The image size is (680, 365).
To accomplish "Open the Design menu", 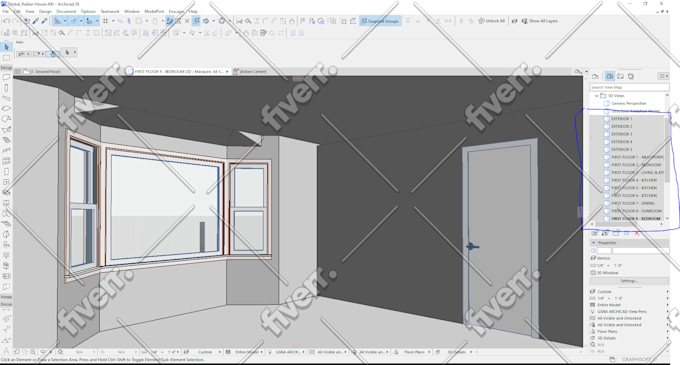I will [x=45, y=11].
